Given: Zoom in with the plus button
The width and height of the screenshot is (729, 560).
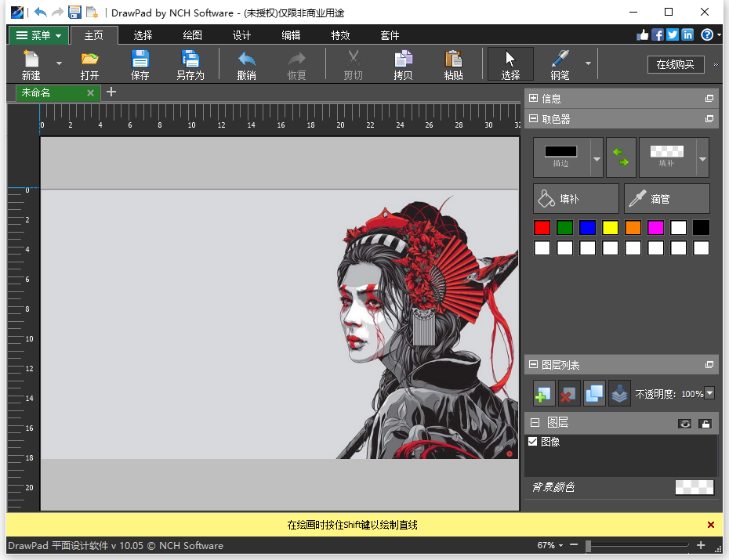Looking at the screenshot, I should tap(701, 545).
